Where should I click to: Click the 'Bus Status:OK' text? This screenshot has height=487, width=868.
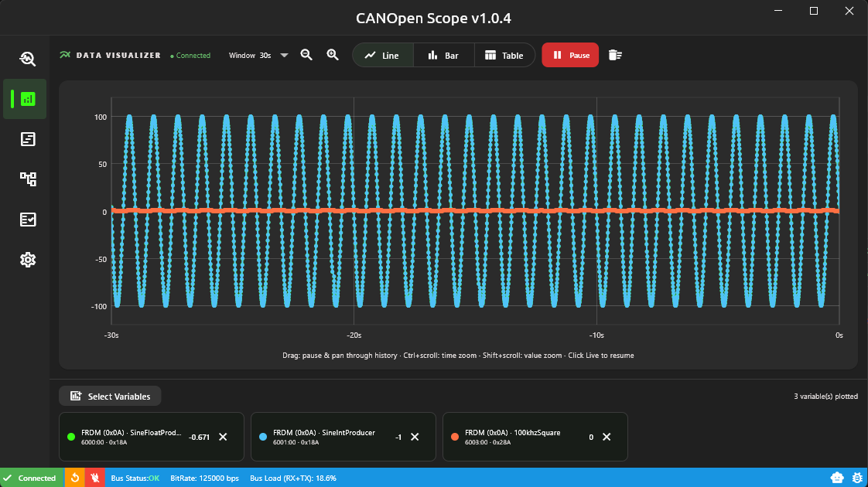[135, 478]
